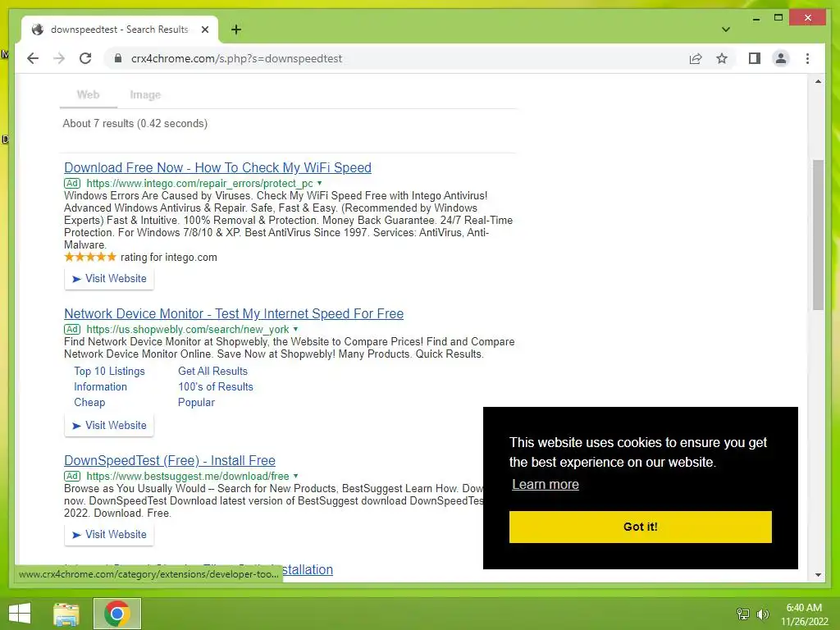This screenshot has height=630, width=840.
Task: Click the us.shopwebly.com ad URL text
Action: [188, 330]
